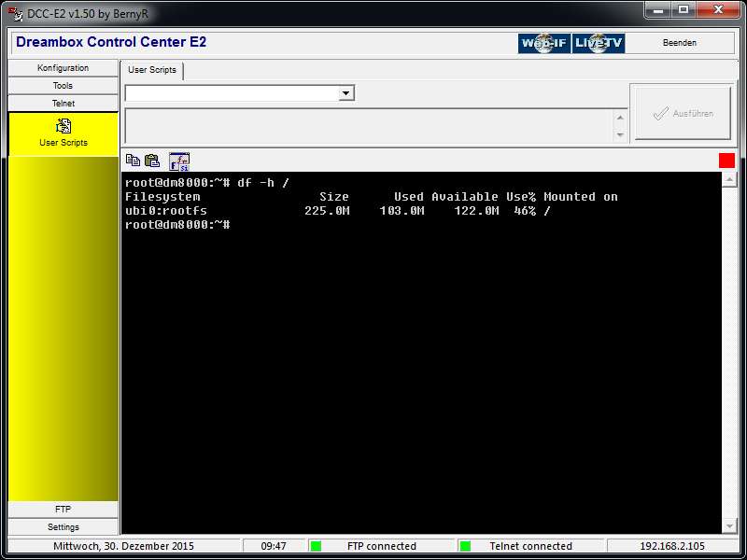Expand the script selection dropdown arrow

tap(346, 93)
